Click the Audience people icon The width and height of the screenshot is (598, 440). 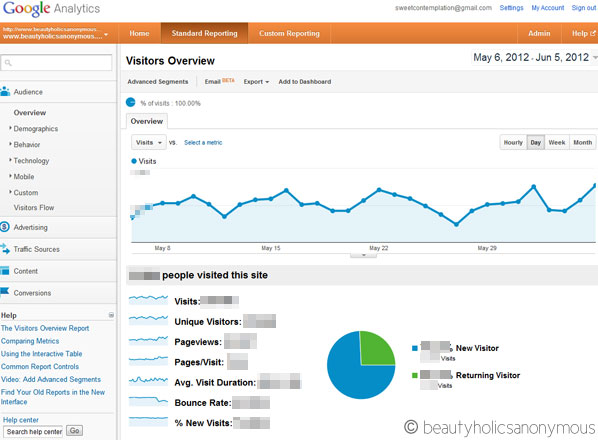click(5, 92)
